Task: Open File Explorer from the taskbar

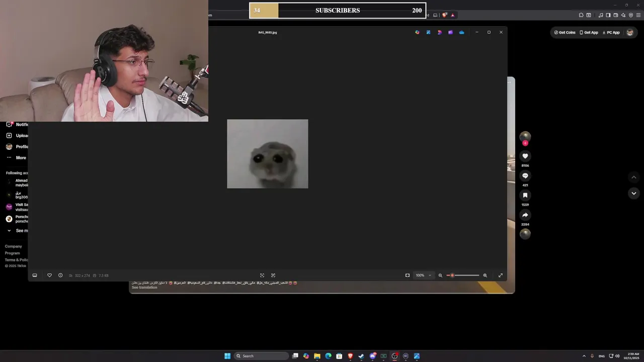Action: point(317,356)
